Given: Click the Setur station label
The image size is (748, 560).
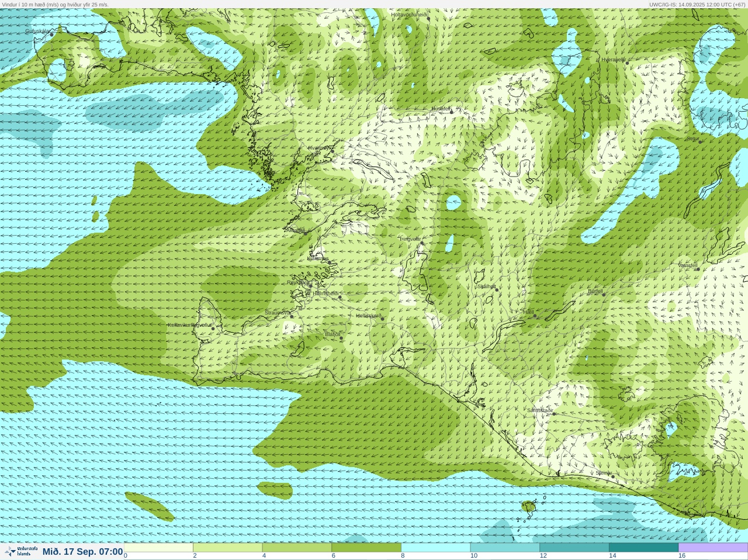Looking at the screenshot, I should (x=692, y=139).
